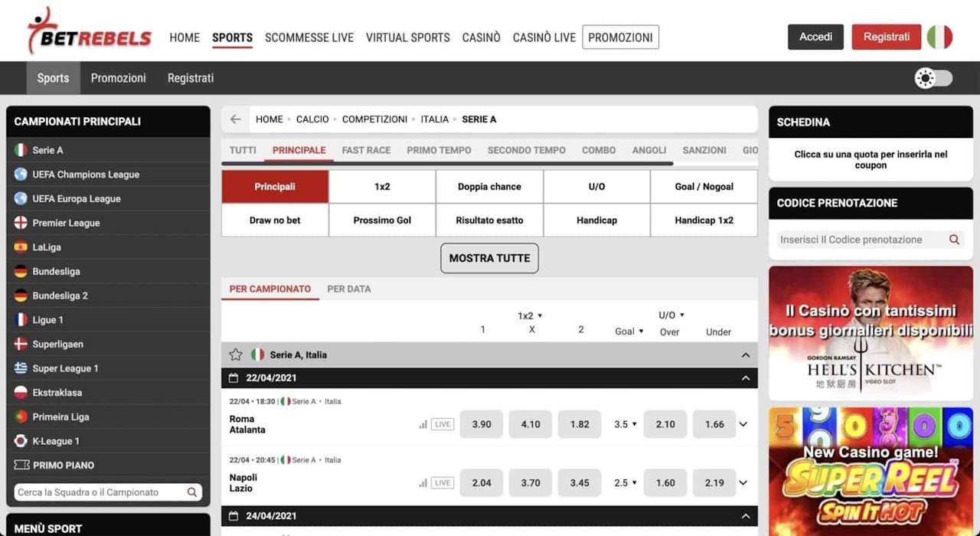Select the Goal / Nogoal market filter

tap(704, 187)
